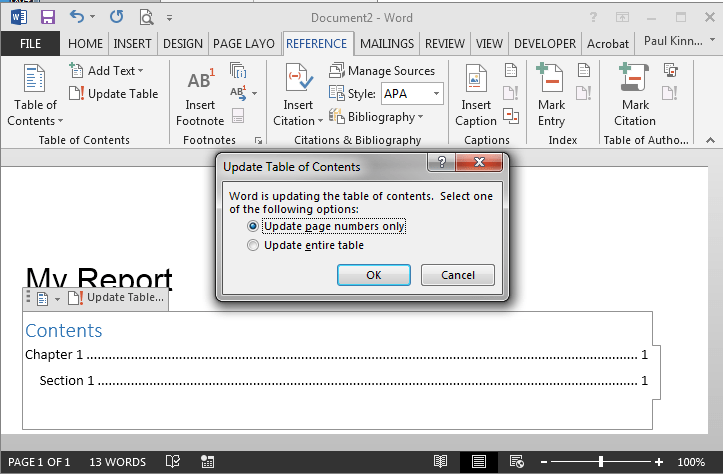Switch to the MAILINGS tab
The width and height of the screenshot is (723, 474).
(387, 44)
